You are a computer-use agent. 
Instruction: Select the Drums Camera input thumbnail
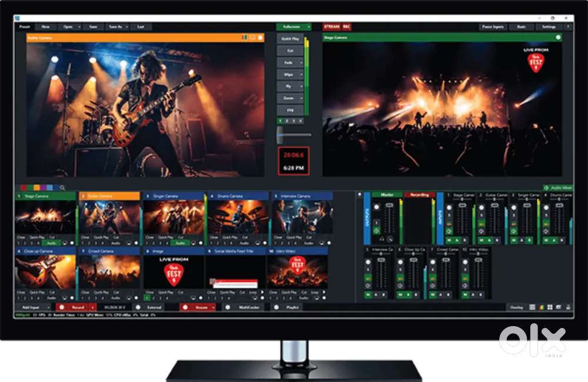point(238,217)
